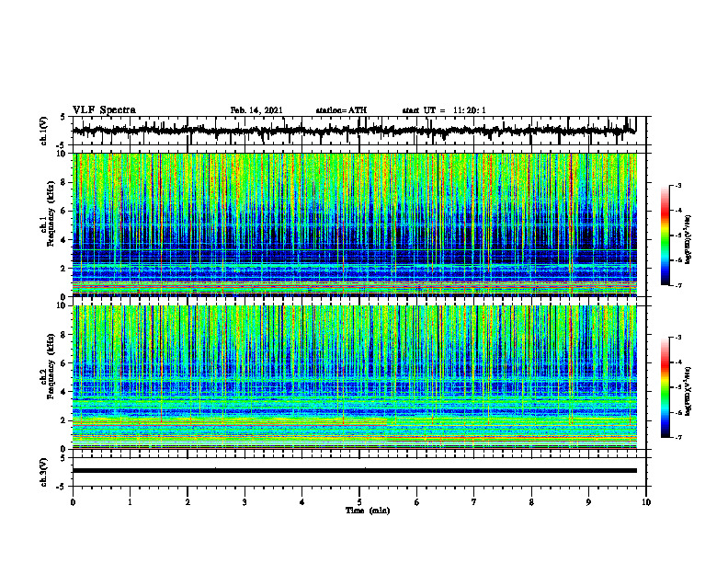Click the "-7" label on ch.2 colorbar

click(677, 437)
